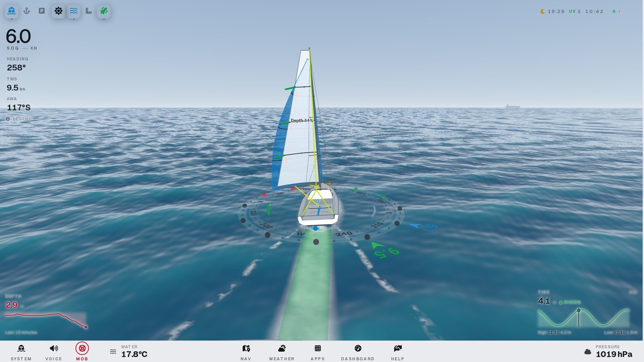The width and height of the screenshot is (644, 362).
Task: Click the 10:42 clock time
Action: coord(594,11)
